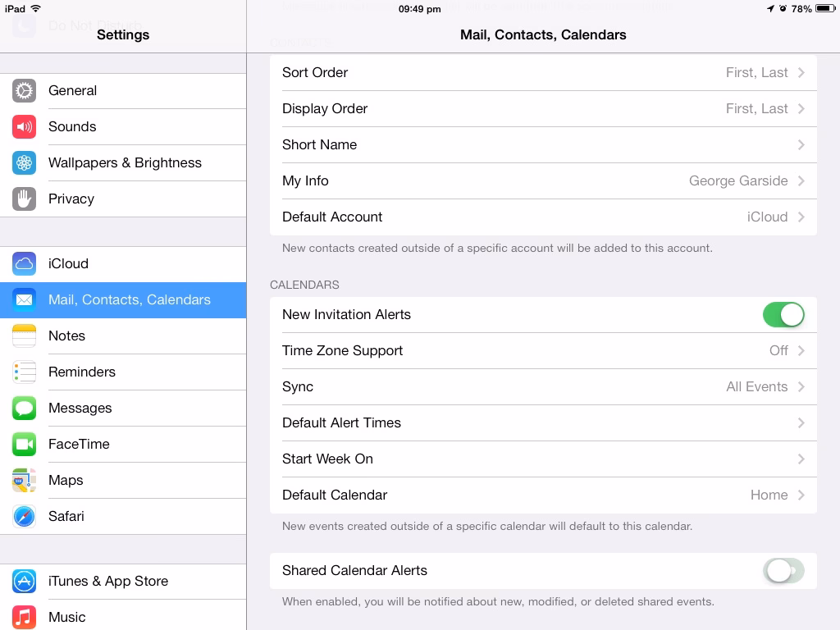840x630 pixels.
Task: Tap the alarm clock status icon
Action: pos(783,8)
